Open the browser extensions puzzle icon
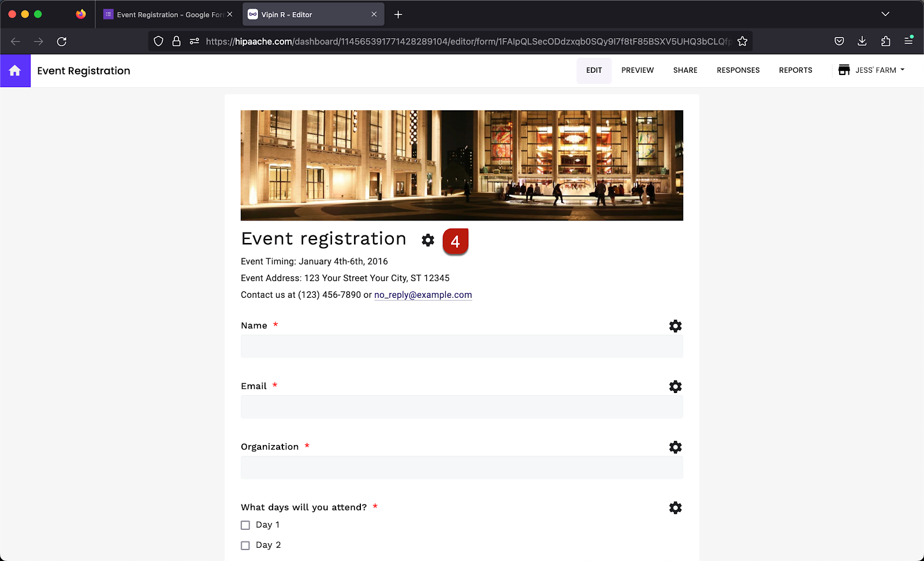The width and height of the screenshot is (924, 561). click(885, 41)
